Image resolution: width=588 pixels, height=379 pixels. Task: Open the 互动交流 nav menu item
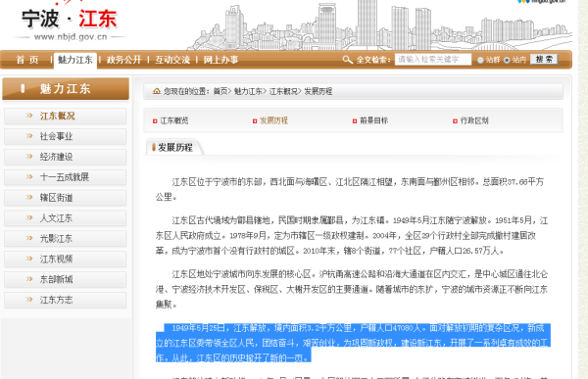coord(172,60)
